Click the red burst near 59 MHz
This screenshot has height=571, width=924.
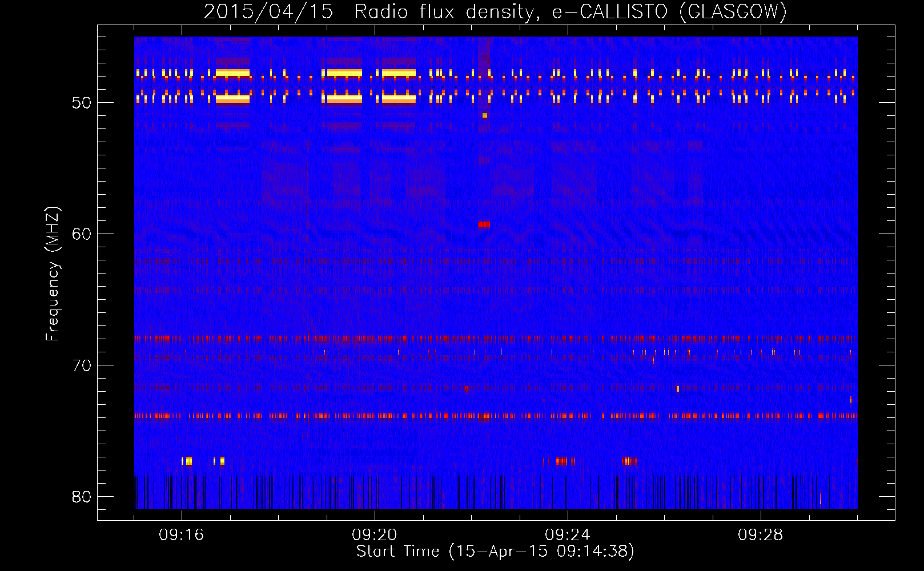point(484,224)
